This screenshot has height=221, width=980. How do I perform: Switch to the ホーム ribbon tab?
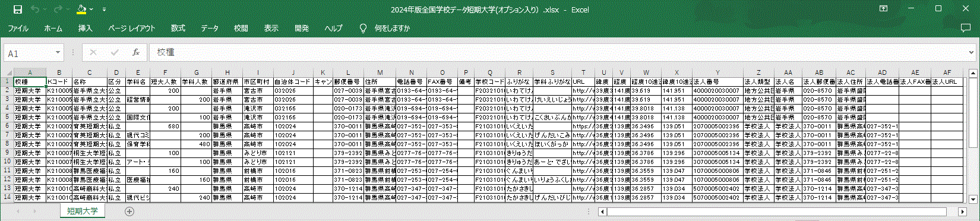pyautogui.click(x=53, y=28)
